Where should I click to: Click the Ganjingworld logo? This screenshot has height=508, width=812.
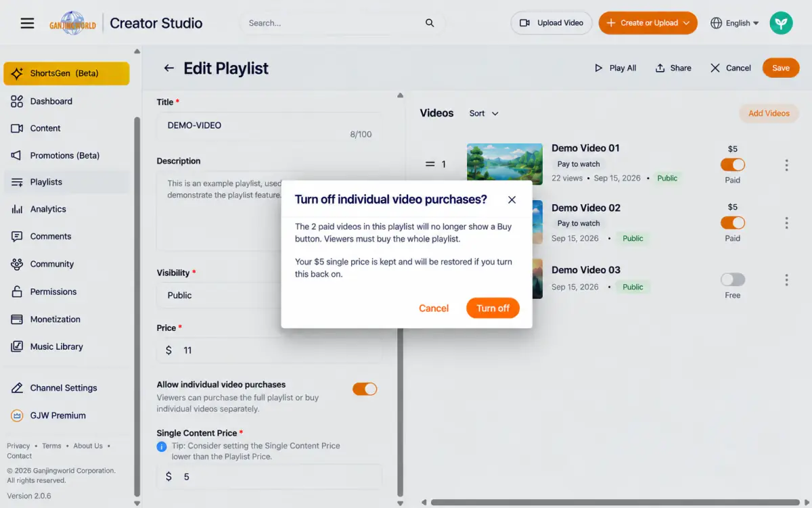pyautogui.click(x=72, y=23)
